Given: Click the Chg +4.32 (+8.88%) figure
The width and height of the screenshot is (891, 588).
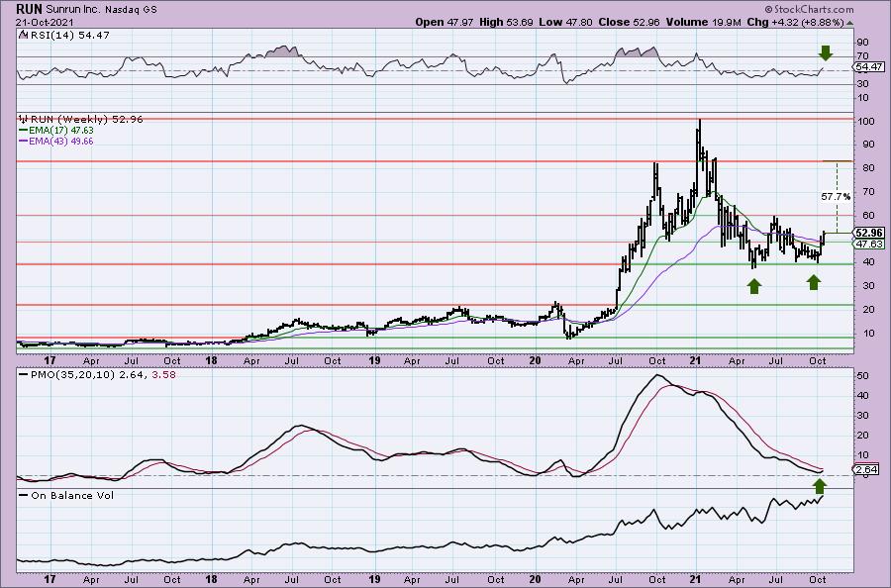Looking at the screenshot, I should (x=795, y=22).
